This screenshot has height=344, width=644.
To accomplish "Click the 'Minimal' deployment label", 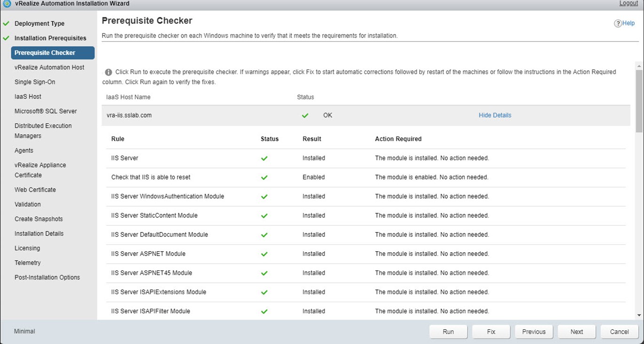I will (24, 331).
